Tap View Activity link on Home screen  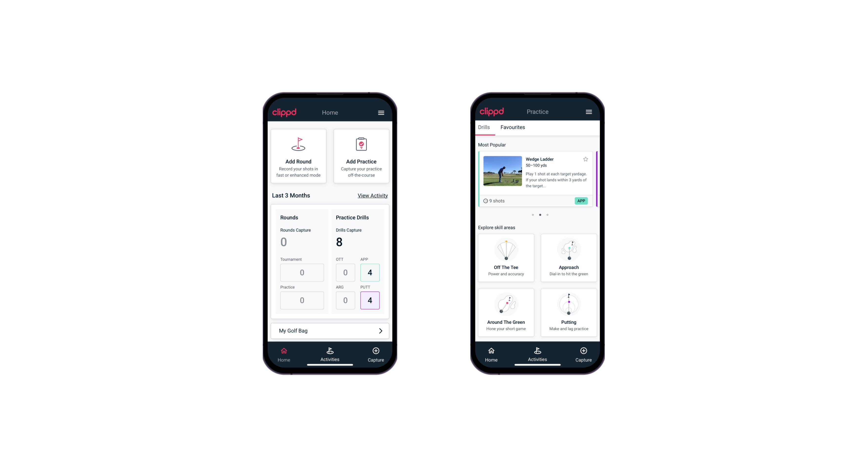pos(373,195)
